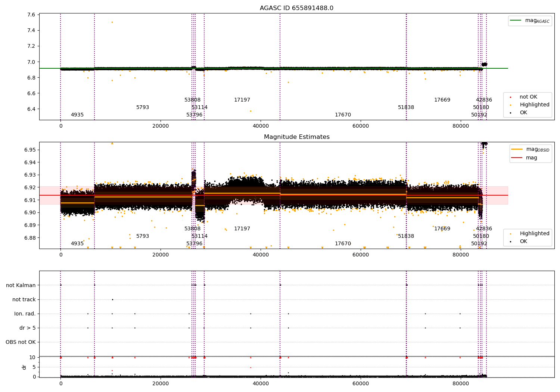The image size is (560, 392).
Task: Click OBSID label 50180 in the top plot
Action: (481, 108)
